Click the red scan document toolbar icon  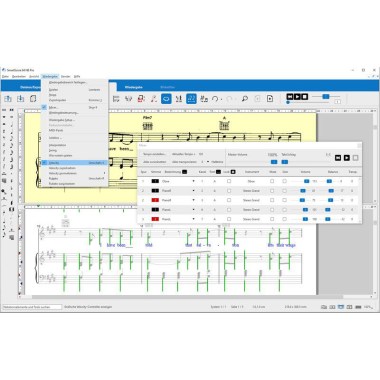(141, 99)
